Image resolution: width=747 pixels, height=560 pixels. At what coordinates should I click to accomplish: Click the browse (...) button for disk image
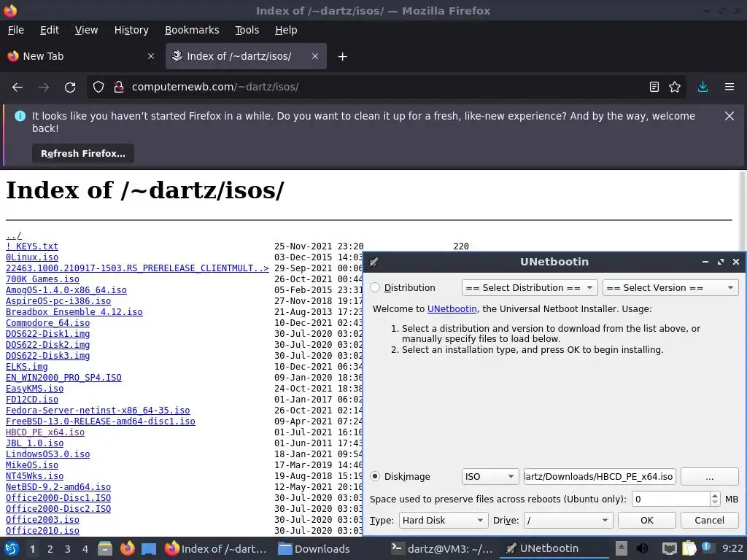click(x=709, y=477)
